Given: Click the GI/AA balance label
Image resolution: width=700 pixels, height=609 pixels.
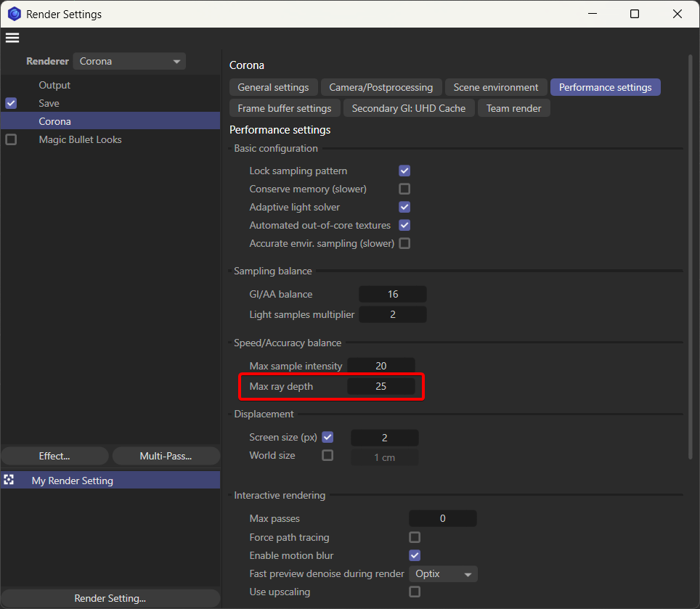Looking at the screenshot, I should point(281,295).
